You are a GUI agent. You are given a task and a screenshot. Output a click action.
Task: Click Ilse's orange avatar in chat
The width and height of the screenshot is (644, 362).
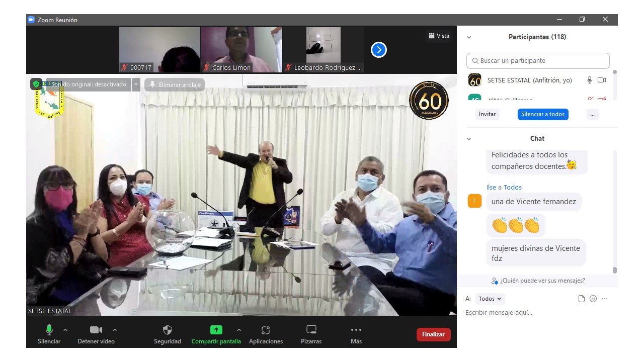coord(474,201)
